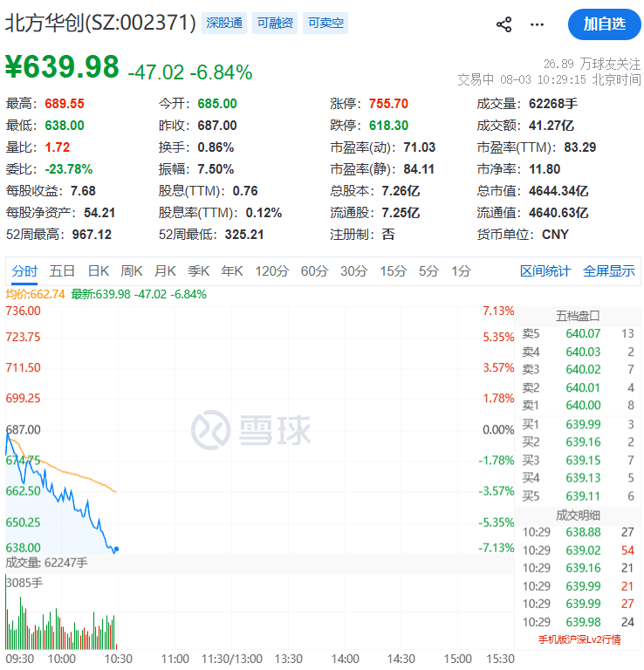The height and width of the screenshot is (670, 644).
Task: Click the 26.89 万球友关注 followers text
Action: (592, 65)
